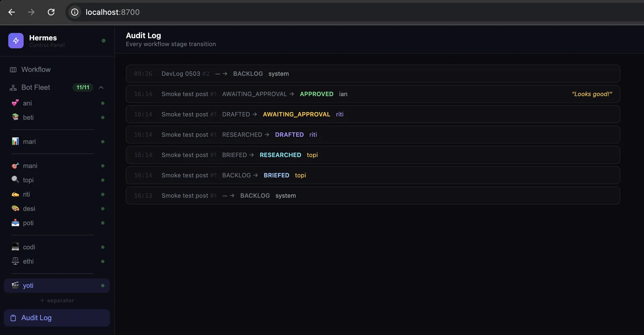This screenshot has width=644, height=335.
Task: Click the APPROVED status label
Action: (x=317, y=94)
